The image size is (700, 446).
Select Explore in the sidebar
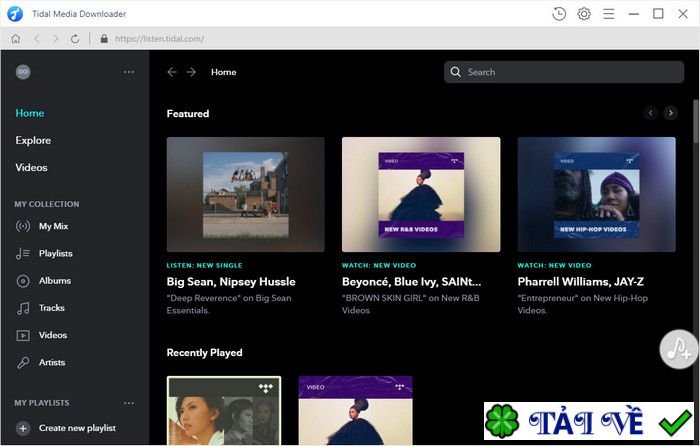(x=33, y=140)
